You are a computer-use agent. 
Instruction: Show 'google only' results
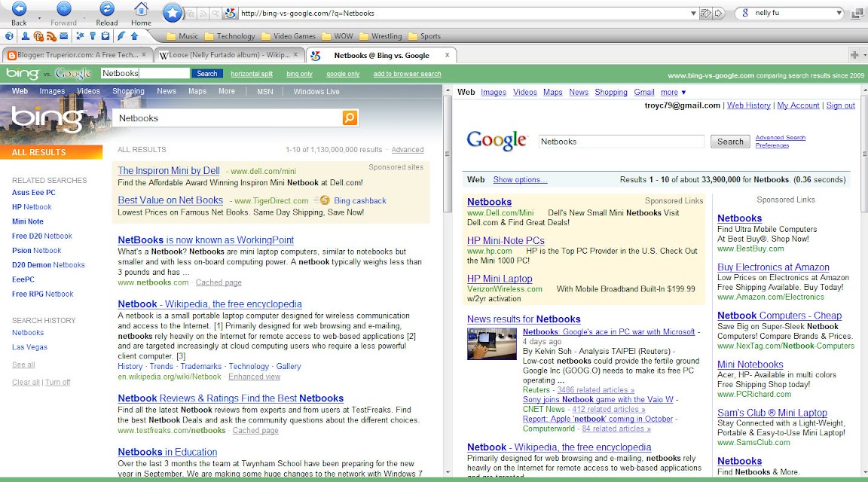point(344,74)
